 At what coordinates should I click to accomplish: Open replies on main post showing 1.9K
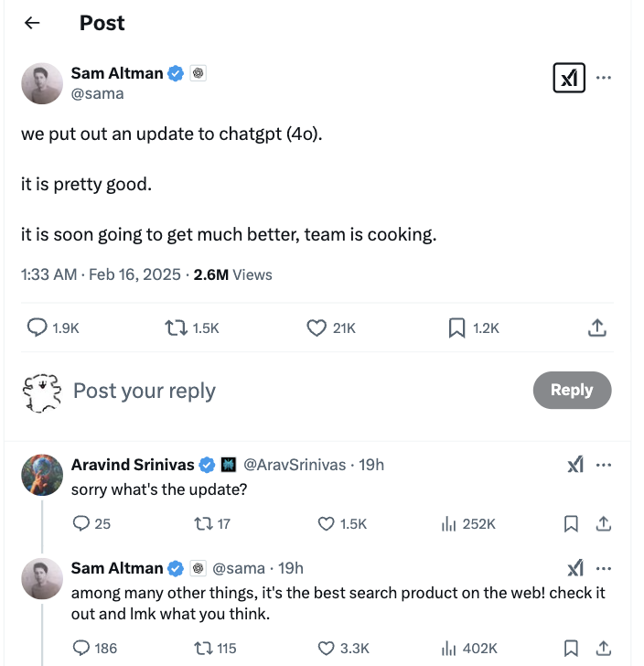(x=38, y=328)
